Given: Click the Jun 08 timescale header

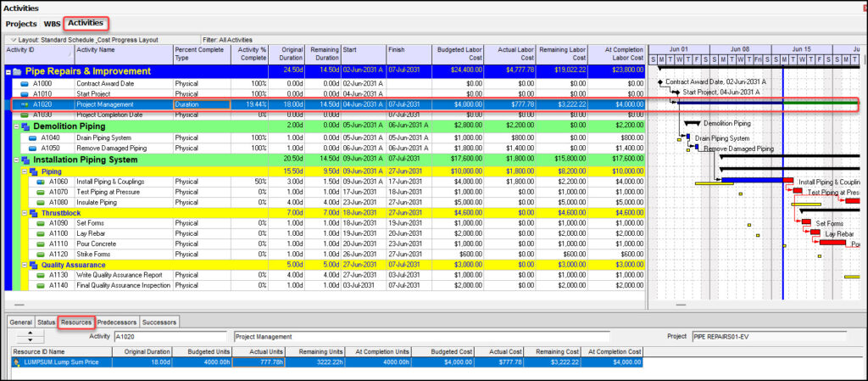Looking at the screenshot, I should pos(740,49).
